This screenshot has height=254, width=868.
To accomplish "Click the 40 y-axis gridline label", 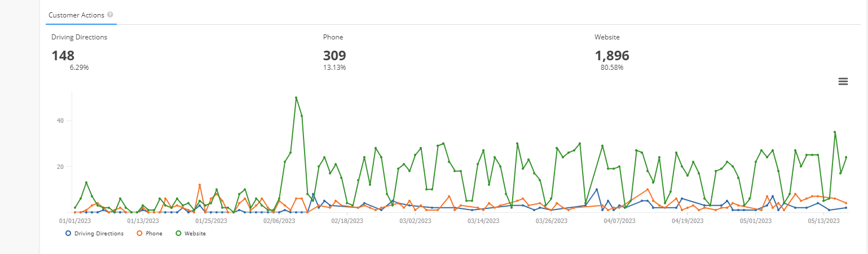I will [60, 121].
